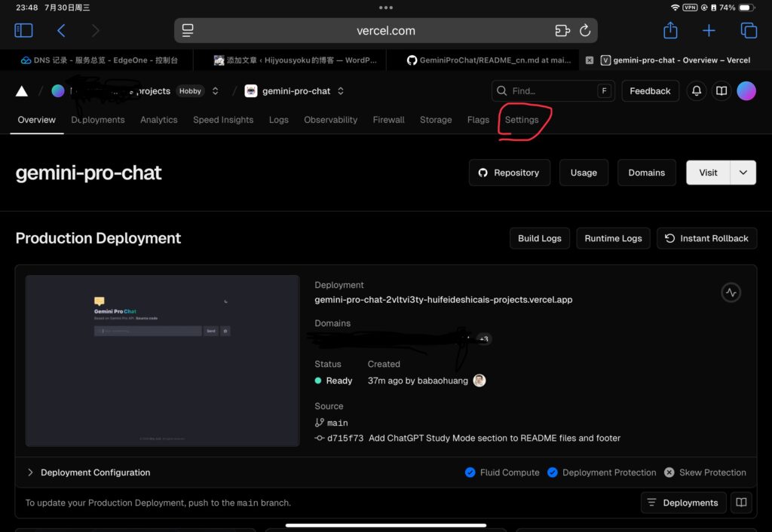Screen dimensions: 772x532
Task: Click the Hobby plan badge
Action: click(190, 91)
